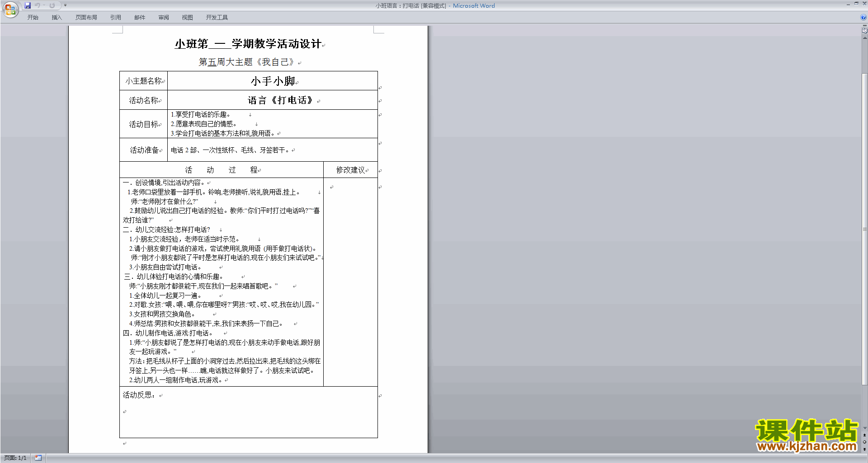Viewport: 868px width, 463px height.
Task: Select the 开发工具 tab
Action: tap(217, 18)
